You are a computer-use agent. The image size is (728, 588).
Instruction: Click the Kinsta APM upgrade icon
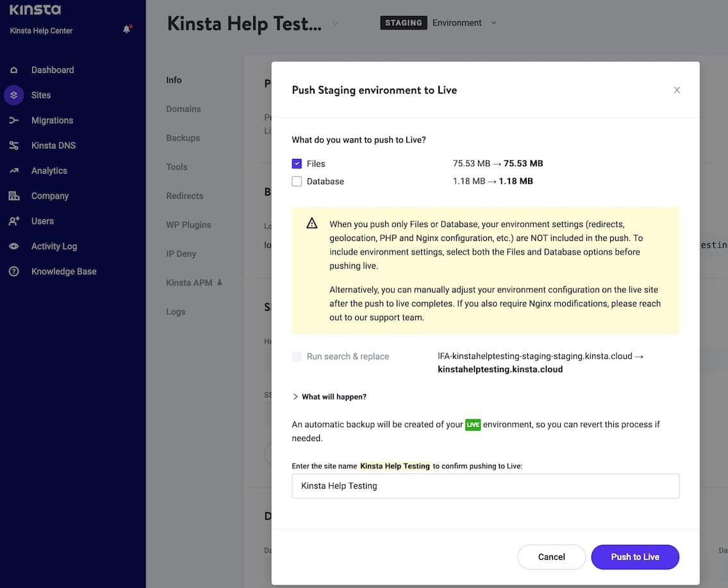pyautogui.click(x=220, y=282)
